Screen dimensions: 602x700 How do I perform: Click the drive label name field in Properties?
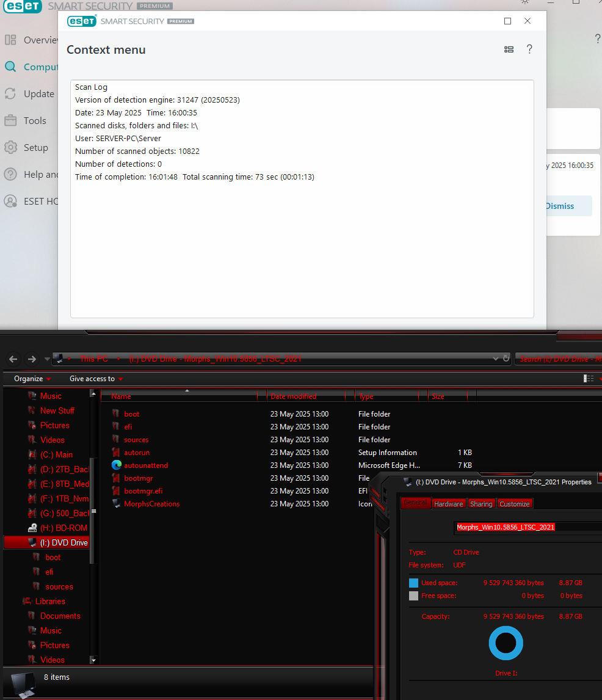pyautogui.click(x=528, y=527)
